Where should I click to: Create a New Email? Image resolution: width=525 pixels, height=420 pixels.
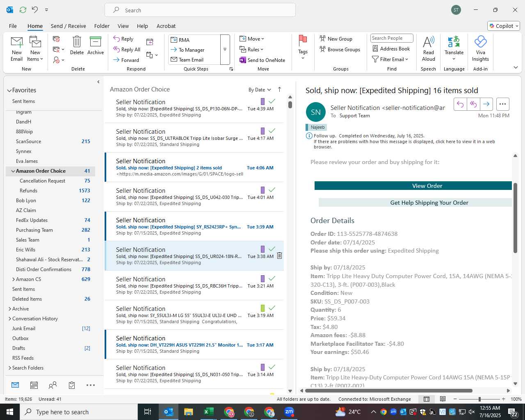(17, 49)
